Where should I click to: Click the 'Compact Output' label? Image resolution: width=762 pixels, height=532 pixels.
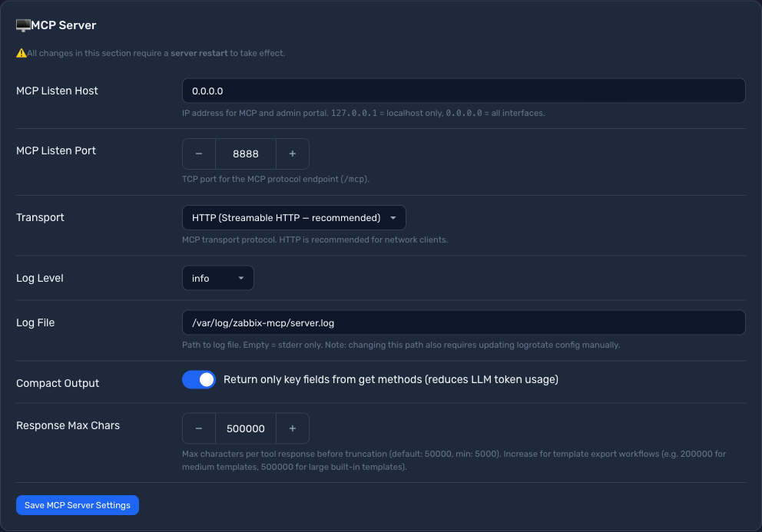[58, 383]
